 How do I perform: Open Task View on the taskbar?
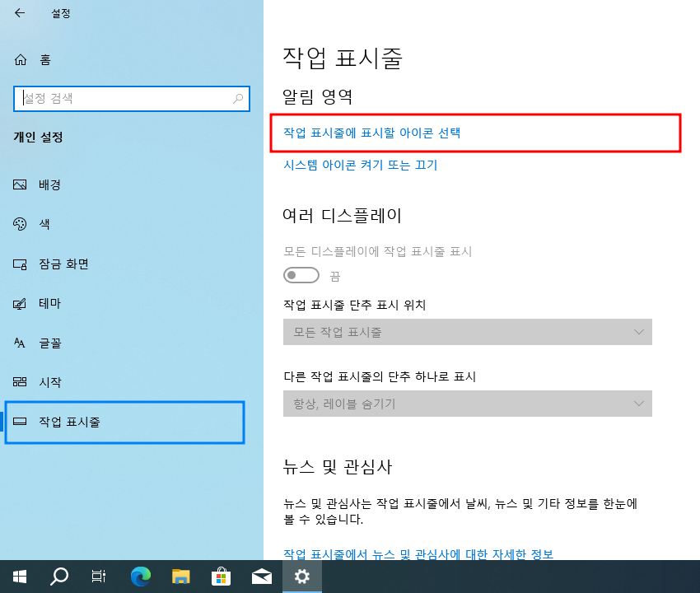(99, 577)
